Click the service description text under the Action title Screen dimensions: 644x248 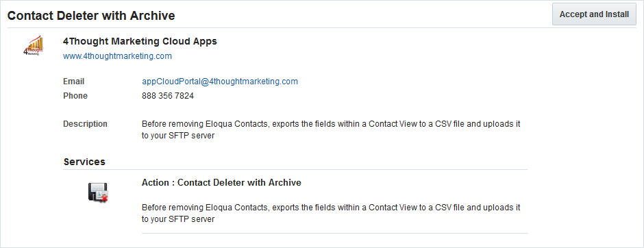click(331, 213)
